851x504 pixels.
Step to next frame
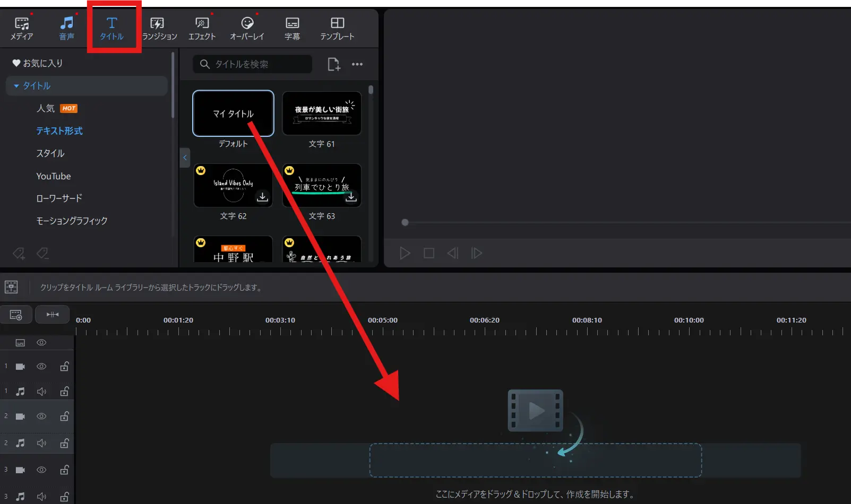tap(477, 253)
